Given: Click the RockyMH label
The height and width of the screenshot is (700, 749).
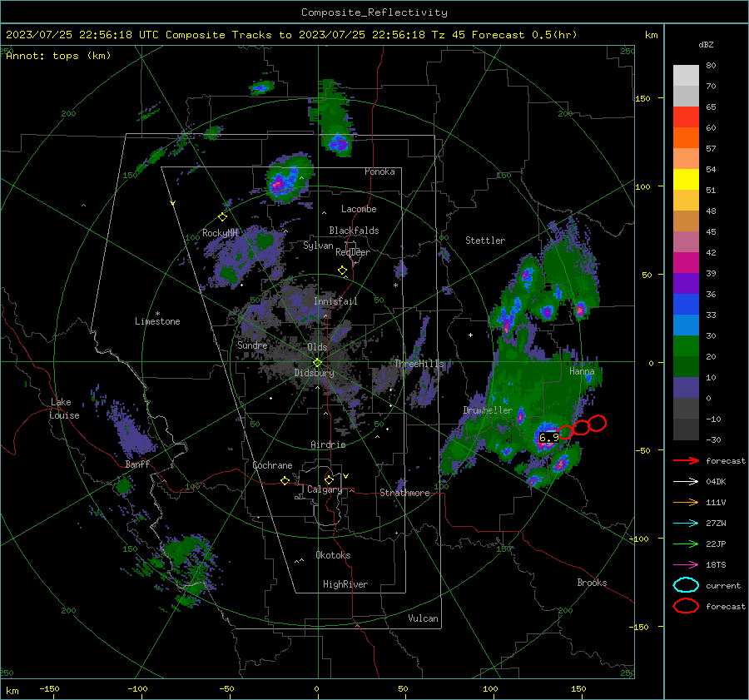Looking at the screenshot, I should click(x=221, y=233).
